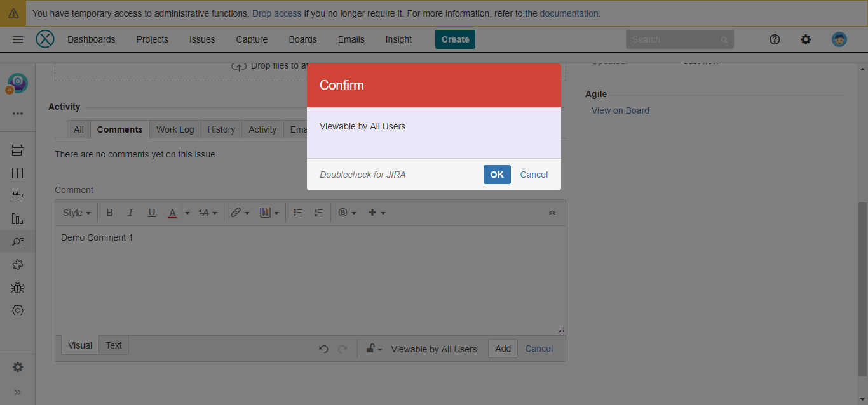868x405 pixels.
Task: Open the Releases ship icon in the sidebar
Action: 18,196
